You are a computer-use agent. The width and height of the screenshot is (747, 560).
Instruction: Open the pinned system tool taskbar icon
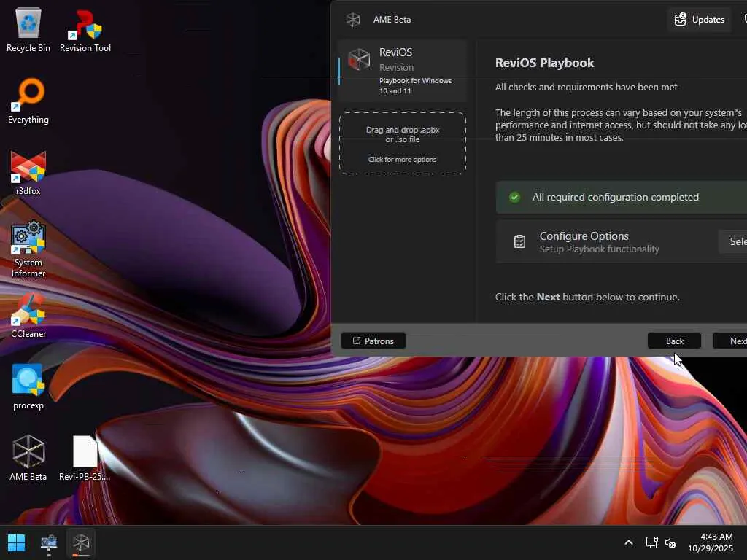pyautogui.click(x=49, y=542)
